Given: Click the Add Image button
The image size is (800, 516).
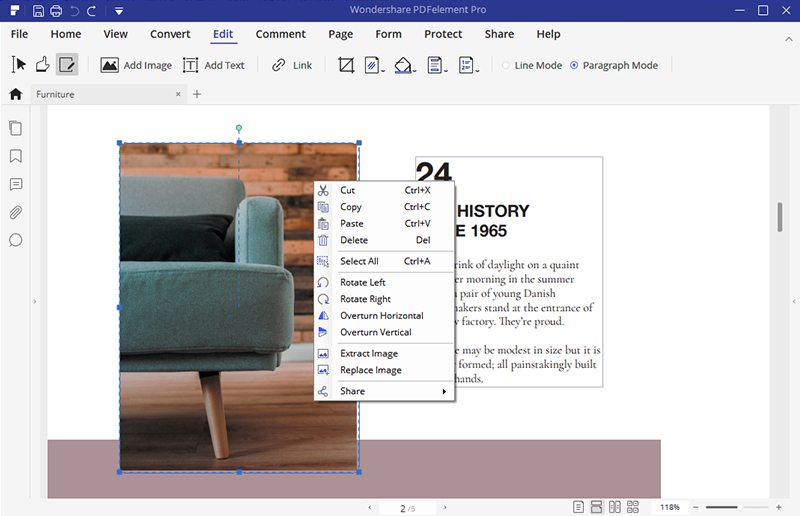Looking at the screenshot, I should point(136,65).
